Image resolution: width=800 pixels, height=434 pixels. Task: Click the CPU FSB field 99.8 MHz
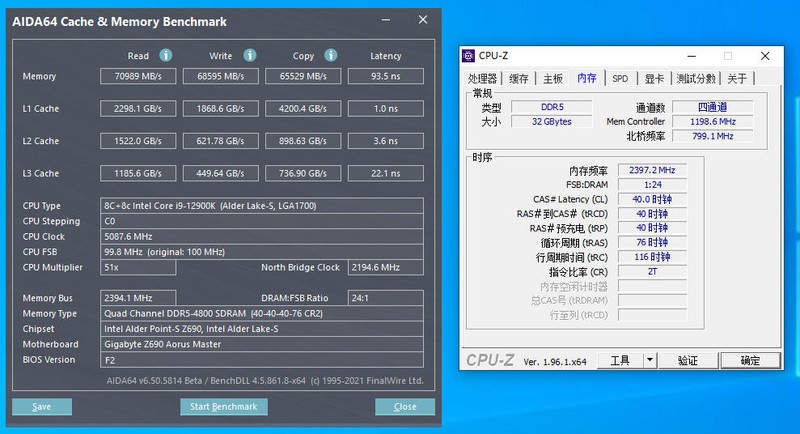click(262, 252)
